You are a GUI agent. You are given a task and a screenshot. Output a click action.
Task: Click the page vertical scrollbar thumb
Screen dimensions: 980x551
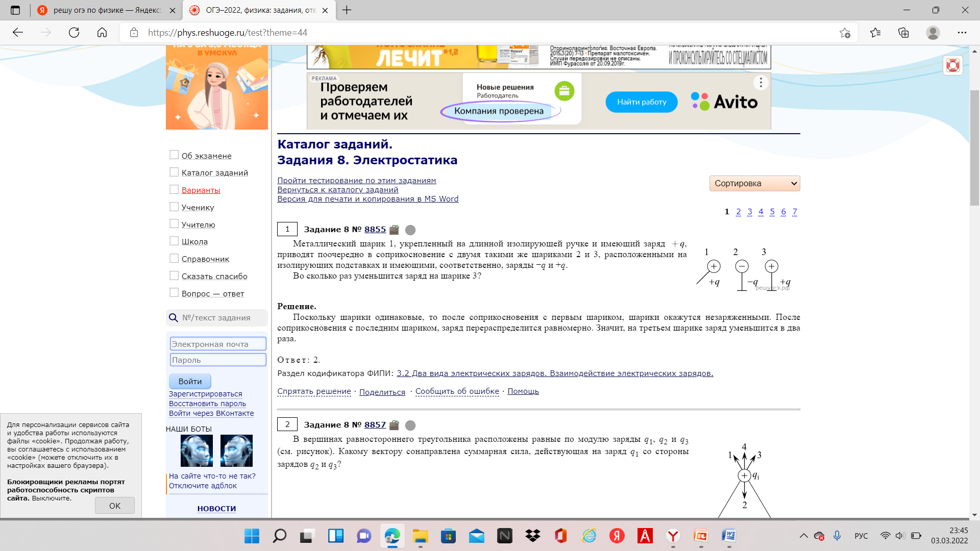click(x=974, y=148)
